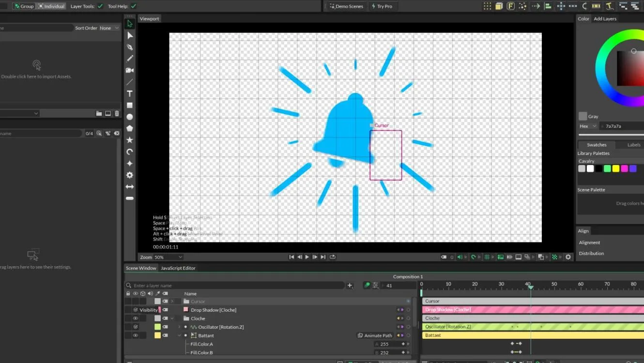The width and height of the screenshot is (644, 363).
Task: Play the viewport animation
Action: click(x=307, y=257)
